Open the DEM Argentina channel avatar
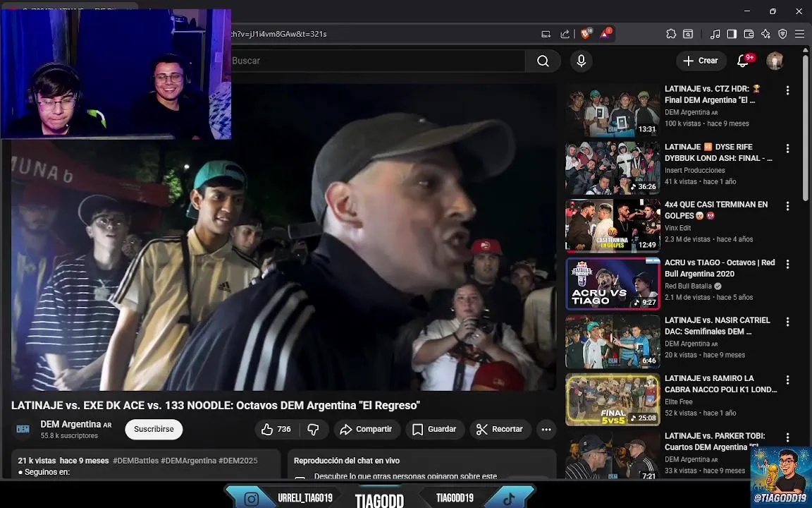 pyautogui.click(x=23, y=429)
